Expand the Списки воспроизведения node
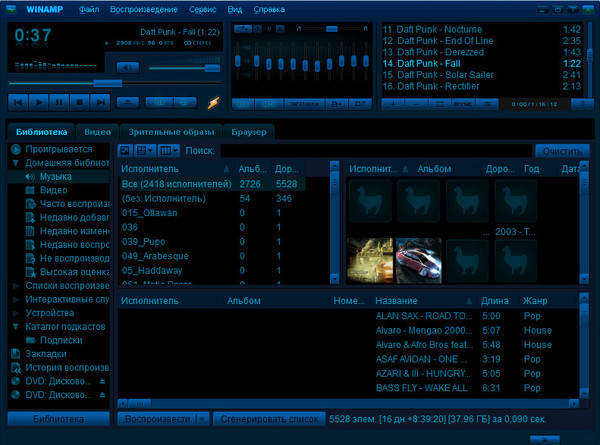 [x=15, y=286]
